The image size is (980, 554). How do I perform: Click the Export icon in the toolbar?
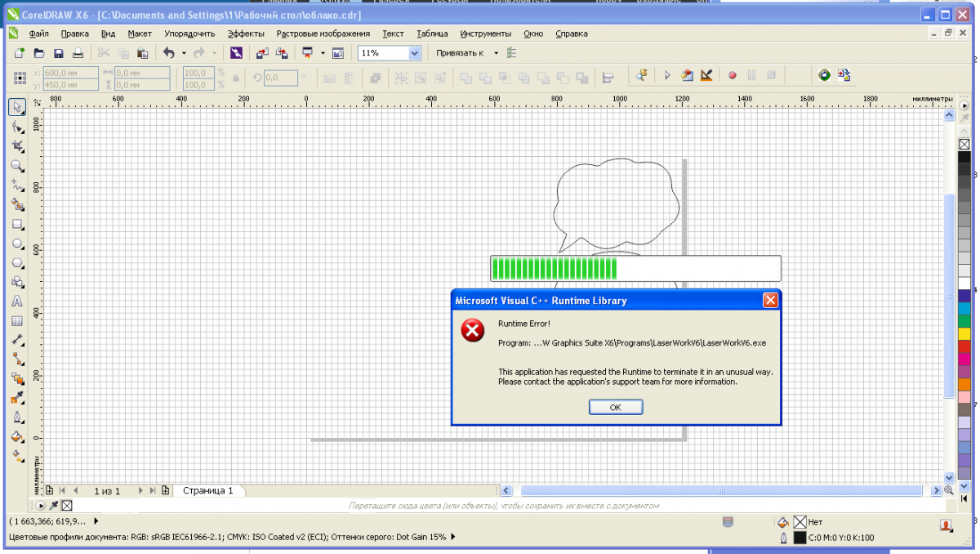(282, 53)
